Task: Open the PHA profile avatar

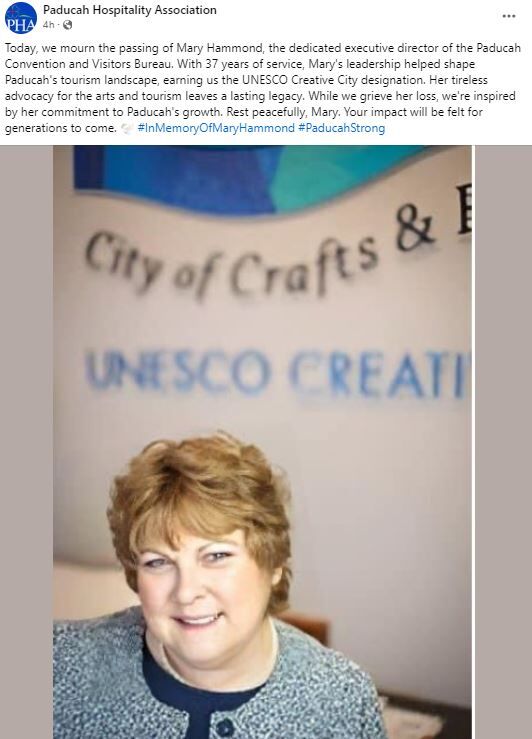Action: [x=21, y=18]
